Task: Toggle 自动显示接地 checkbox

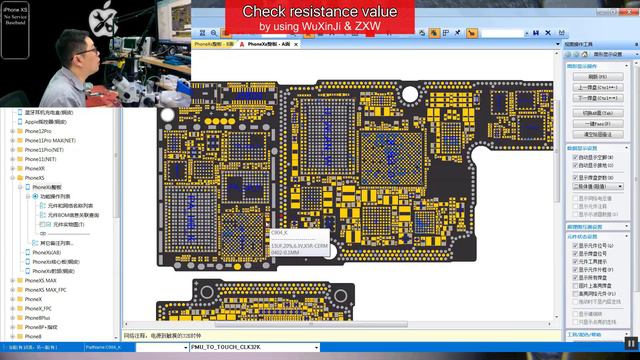Action: click(x=576, y=165)
